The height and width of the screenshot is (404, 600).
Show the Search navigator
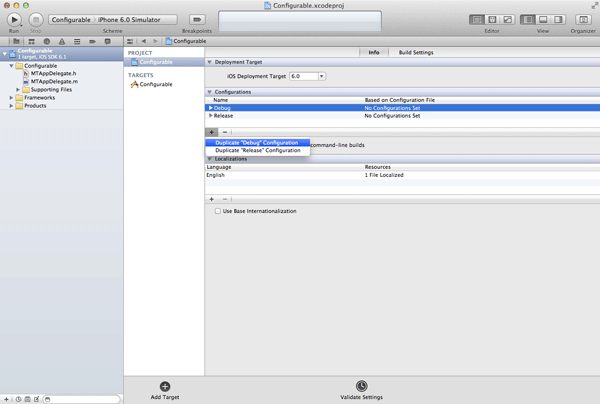(47, 41)
